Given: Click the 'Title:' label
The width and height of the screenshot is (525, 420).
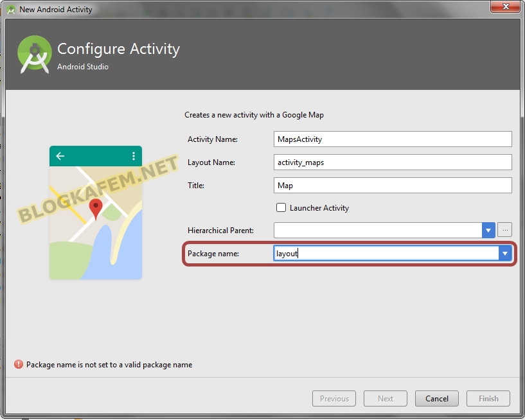Looking at the screenshot, I should 196,186.
